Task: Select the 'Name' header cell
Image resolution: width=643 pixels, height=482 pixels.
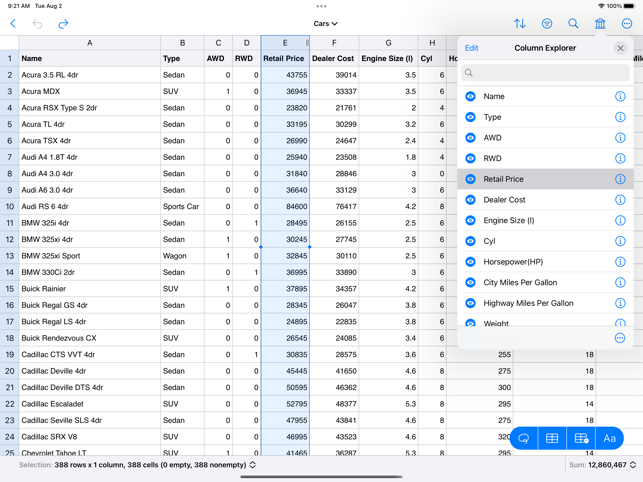Action: (89, 58)
